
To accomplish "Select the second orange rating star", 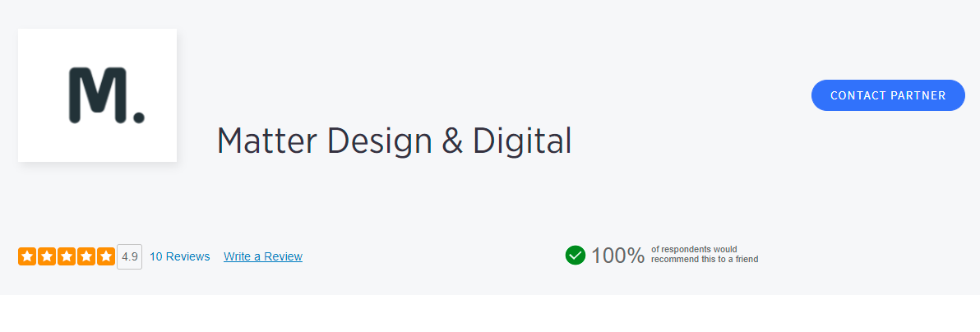I will coord(46,256).
